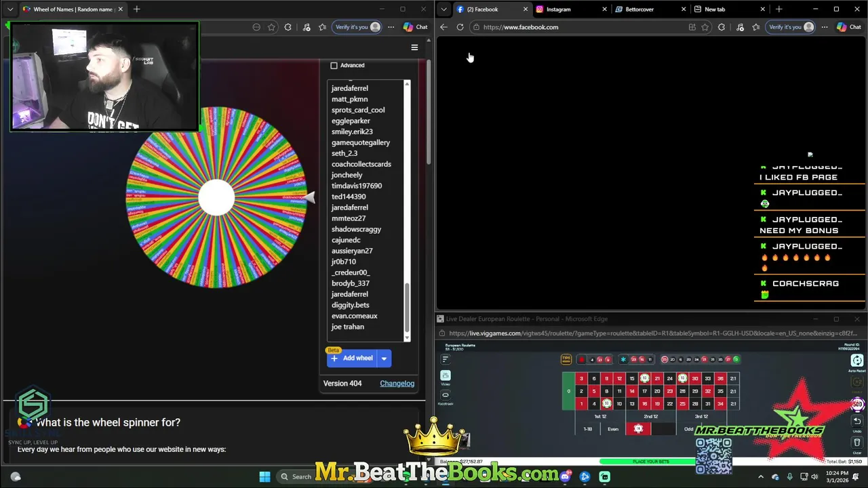Open the Settings and more ellipsis in the Facebook window

(824, 27)
